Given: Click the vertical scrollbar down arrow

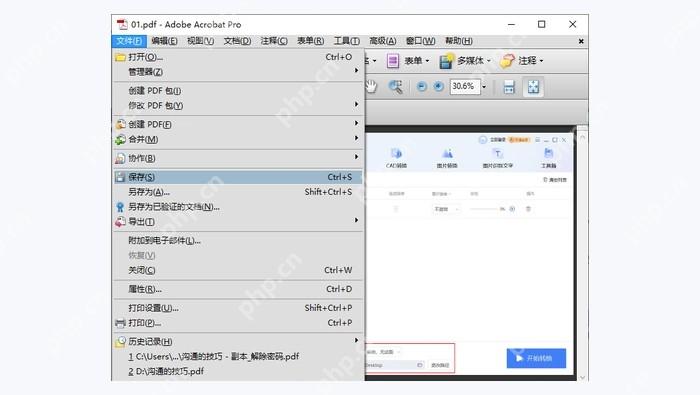Looking at the screenshot, I should pyautogui.click(x=582, y=377).
